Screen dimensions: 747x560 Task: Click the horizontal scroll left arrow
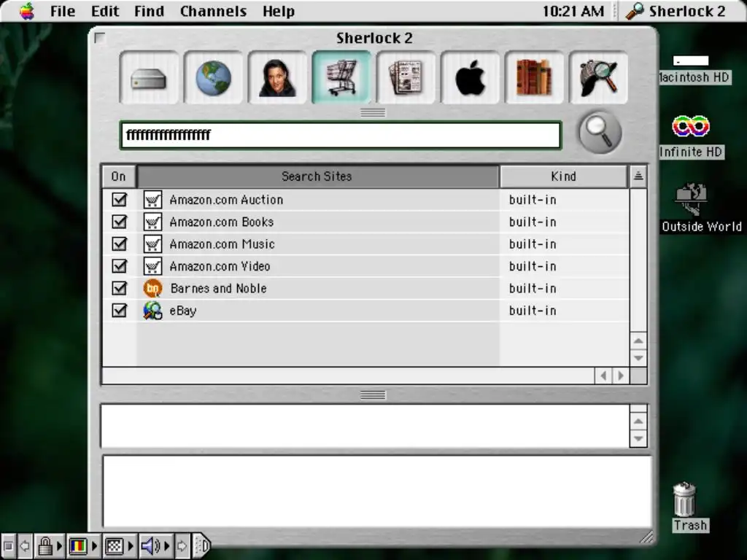click(603, 376)
